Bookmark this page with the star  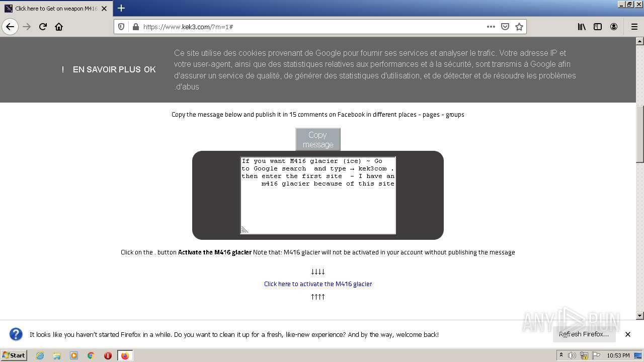pos(519,27)
